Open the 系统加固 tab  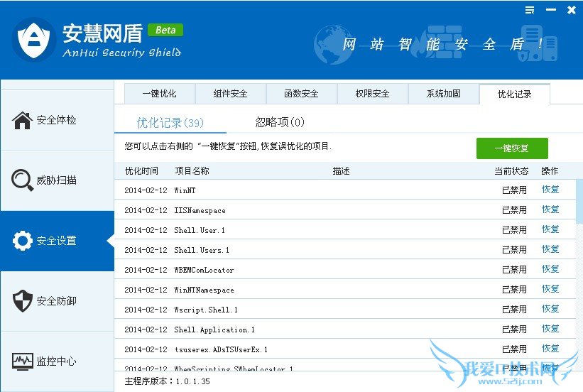443,94
